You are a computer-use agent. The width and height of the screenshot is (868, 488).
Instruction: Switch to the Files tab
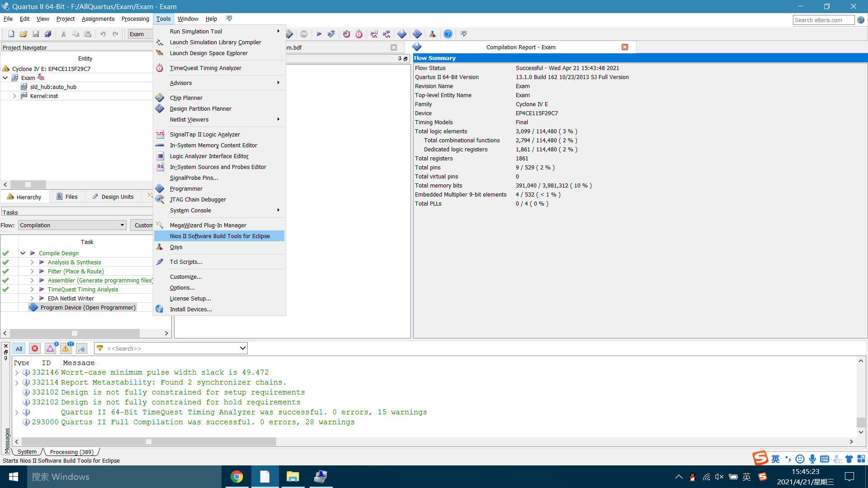point(67,197)
